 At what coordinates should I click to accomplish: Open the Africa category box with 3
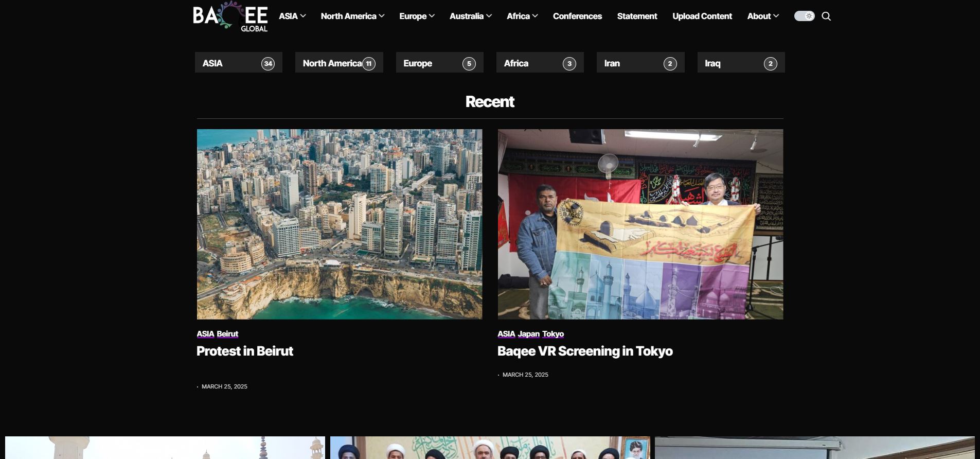point(540,63)
